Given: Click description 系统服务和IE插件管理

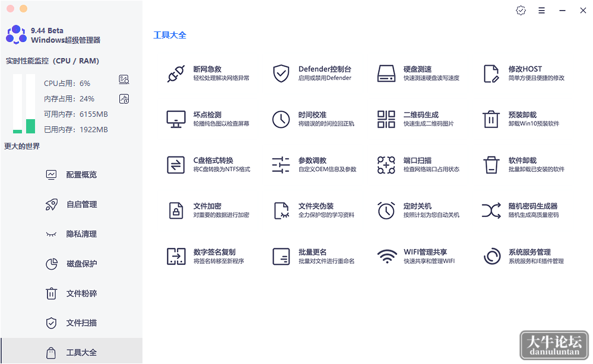Looking at the screenshot, I should 536,261.
